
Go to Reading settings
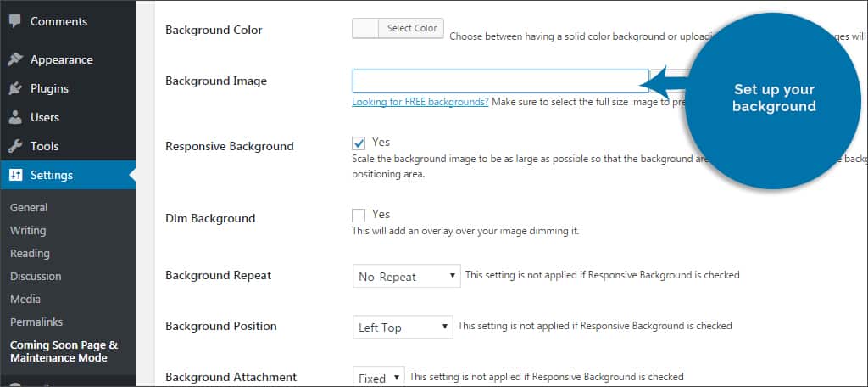(30, 254)
